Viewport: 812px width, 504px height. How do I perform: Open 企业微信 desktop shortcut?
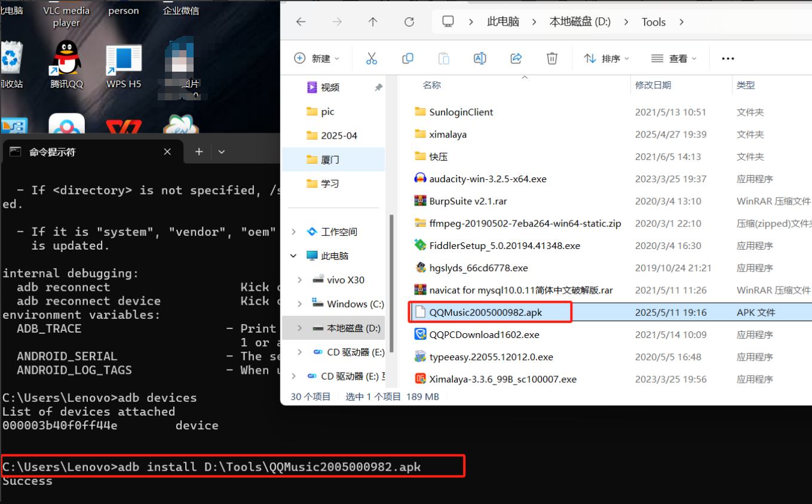tap(180, 10)
